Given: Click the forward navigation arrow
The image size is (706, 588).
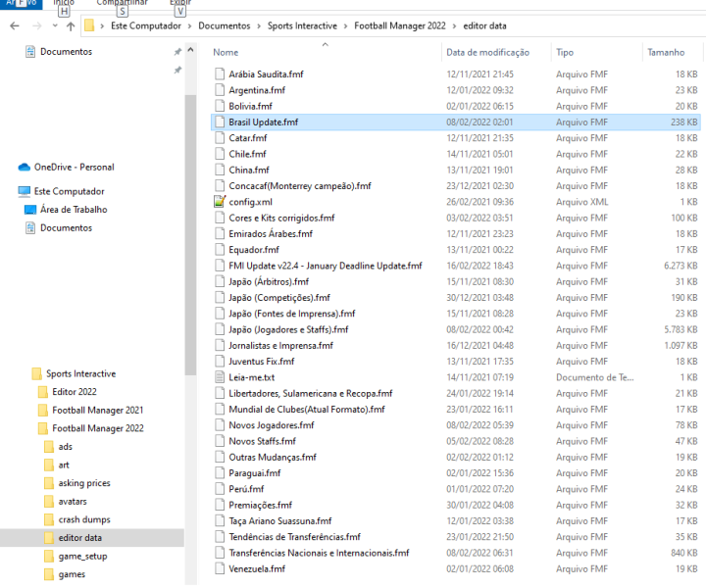Looking at the screenshot, I should [x=35, y=25].
